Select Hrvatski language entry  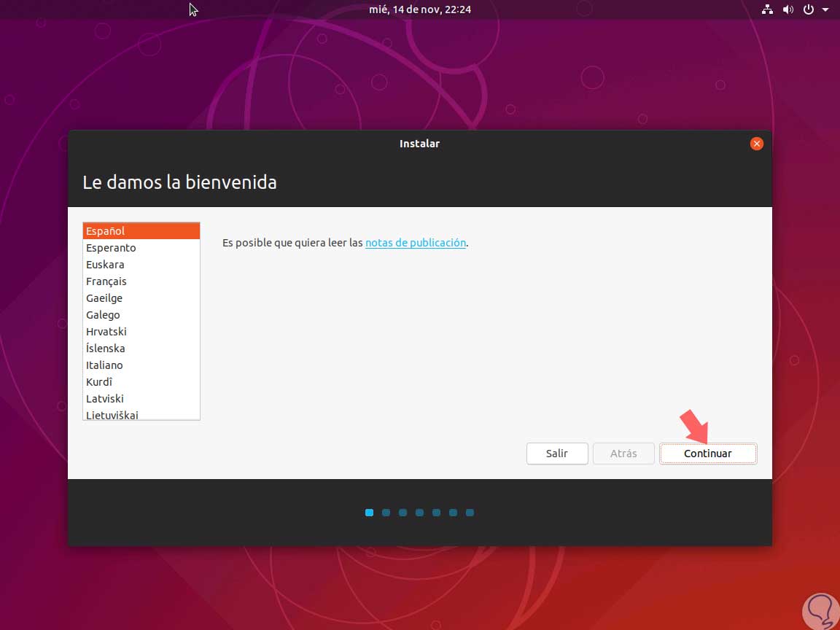click(141, 331)
